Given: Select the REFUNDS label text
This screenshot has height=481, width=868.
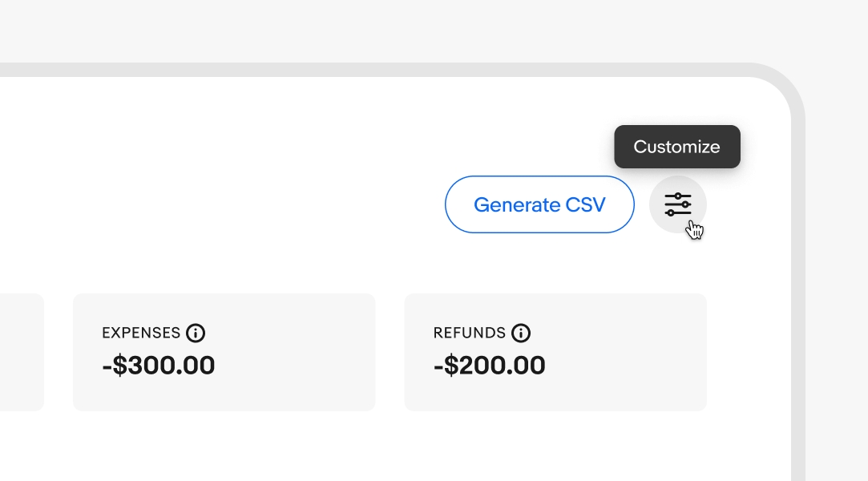Looking at the screenshot, I should click(x=470, y=333).
